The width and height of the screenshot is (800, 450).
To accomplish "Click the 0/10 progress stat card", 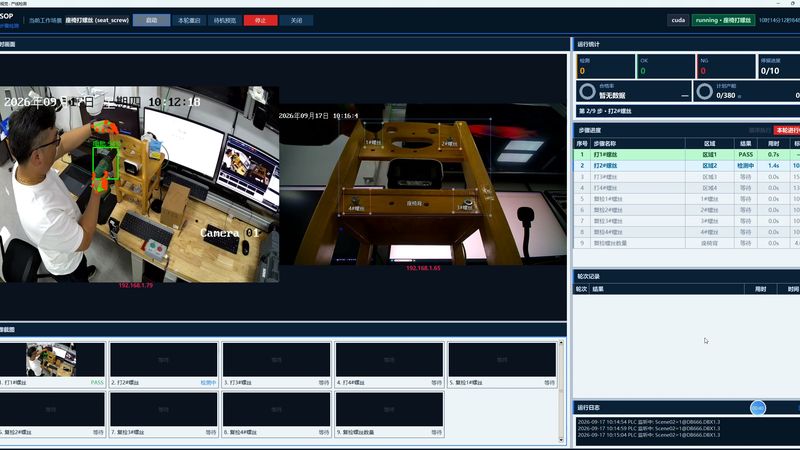I will point(779,66).
